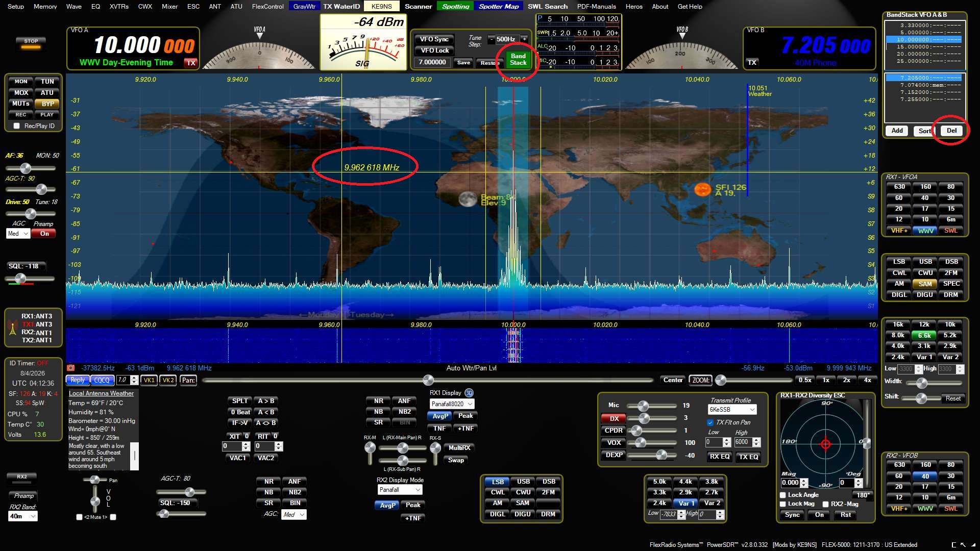Select the WWV band in RX1-VFOA
Viewport: 980px width, 551px height.
[x=925, y=231]
